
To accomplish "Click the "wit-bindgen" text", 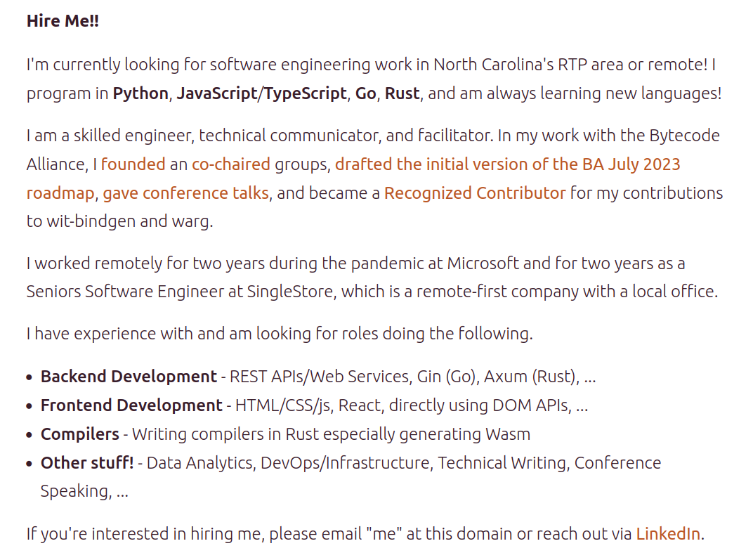I will tap(91, 221).
